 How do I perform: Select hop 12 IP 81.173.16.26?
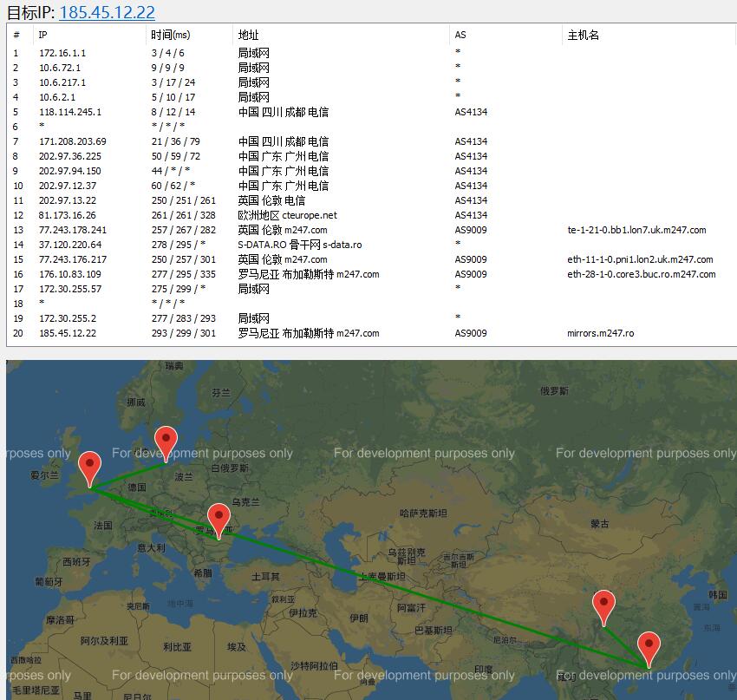point(68,215)
